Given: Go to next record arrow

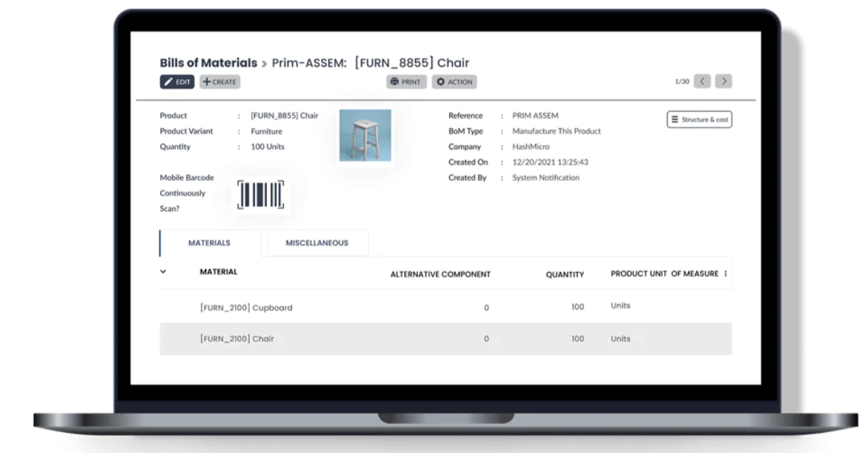Looking at the screenshot, I should click(723, 82).
